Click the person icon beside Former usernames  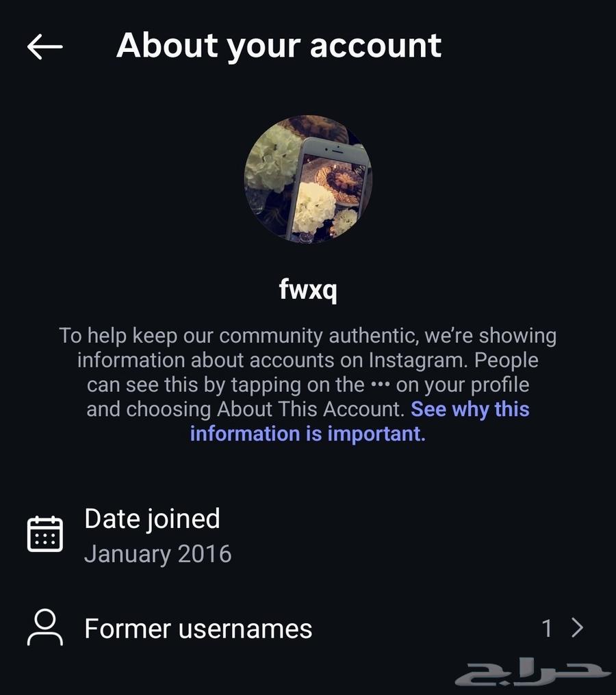[x=44, y=627]
